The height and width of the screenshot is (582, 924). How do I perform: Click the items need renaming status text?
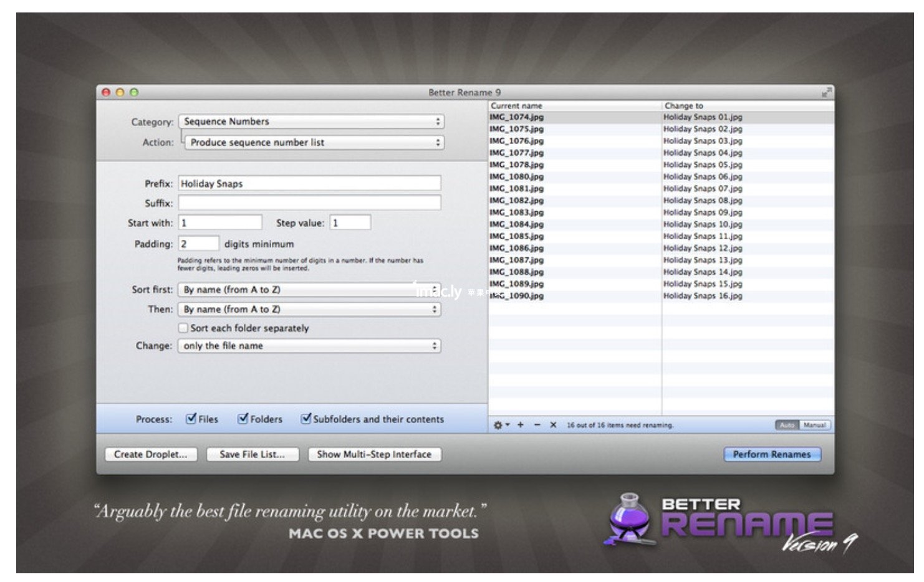(620, 425)
